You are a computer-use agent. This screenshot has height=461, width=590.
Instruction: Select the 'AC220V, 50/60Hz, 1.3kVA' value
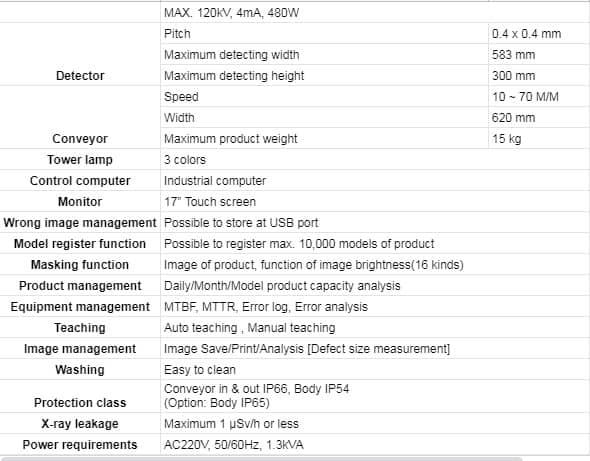click(234, 445)
